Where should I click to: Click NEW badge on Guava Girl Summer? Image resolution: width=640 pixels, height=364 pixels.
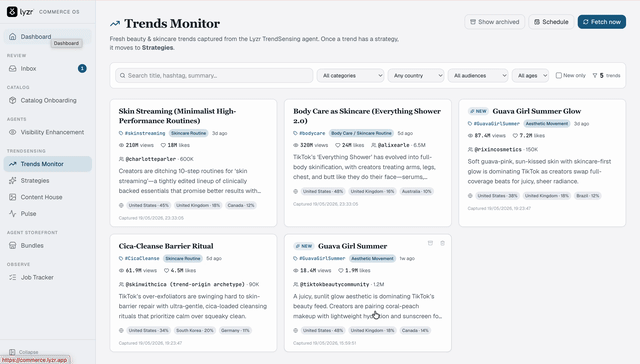(304, 246)
